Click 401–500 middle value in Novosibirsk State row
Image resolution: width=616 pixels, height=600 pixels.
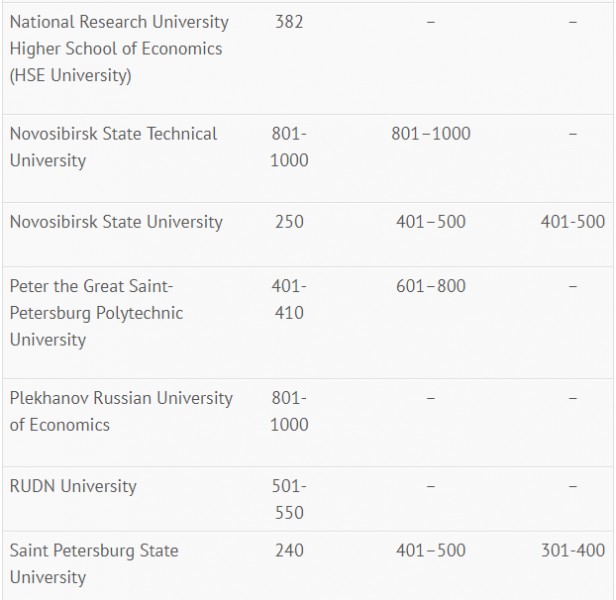431,222
